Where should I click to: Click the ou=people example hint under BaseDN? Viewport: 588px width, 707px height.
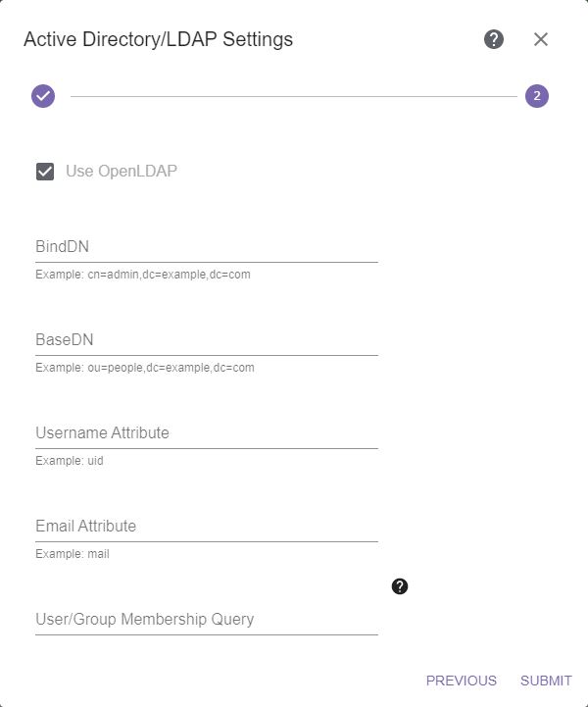click(145, 368)
